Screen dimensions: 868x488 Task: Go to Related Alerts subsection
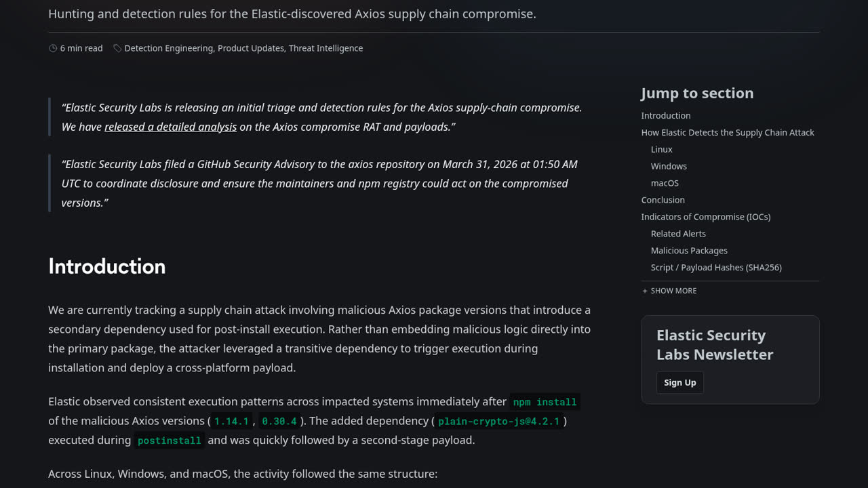pos(678,234)
